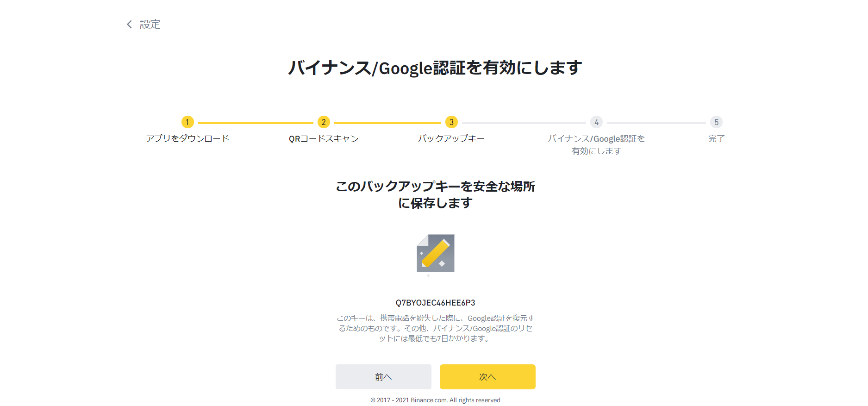Click the explanation paragraph about restoring Google認証
The image size is (868, 406).
(x=435, y=328)
